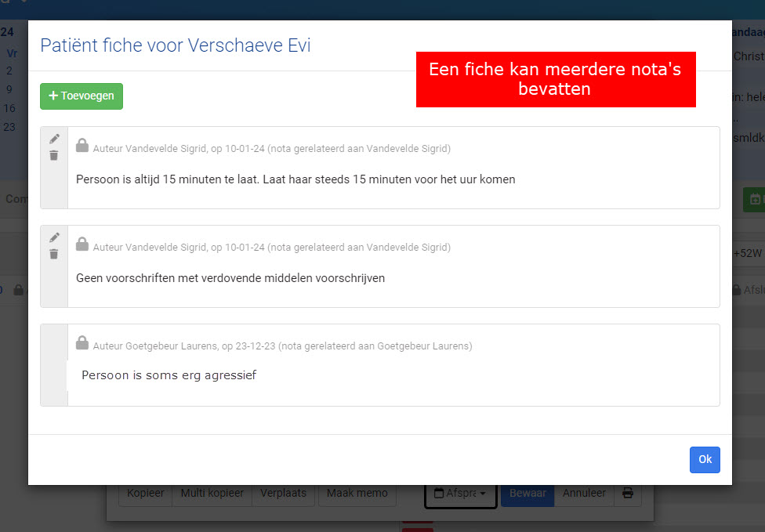
Task: Click the red 'Een fiche kan meerdere nota's' banner
Action: tap(555, 79)
